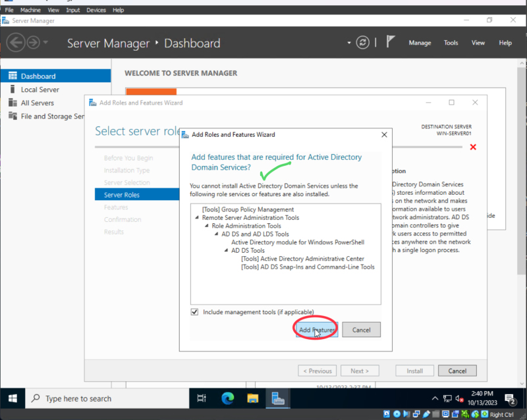Open File and Storage Services
This screenshot has height=420, width=527.
point(46,116)
